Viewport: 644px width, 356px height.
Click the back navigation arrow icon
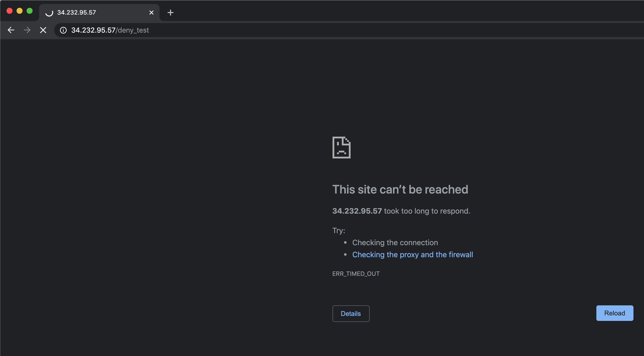pyautogui.click(x=11, y=30)
